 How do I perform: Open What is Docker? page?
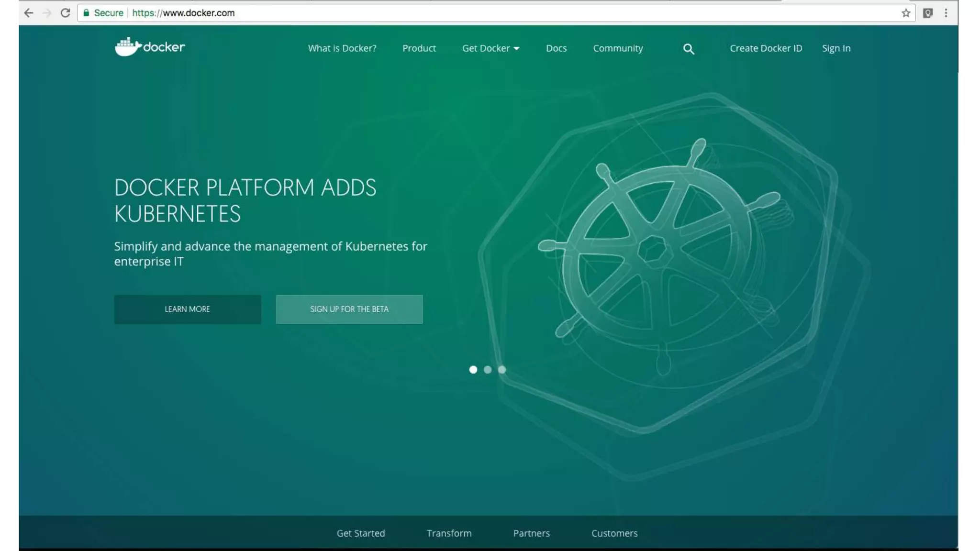pyautogui.click(x=342, y=48)
